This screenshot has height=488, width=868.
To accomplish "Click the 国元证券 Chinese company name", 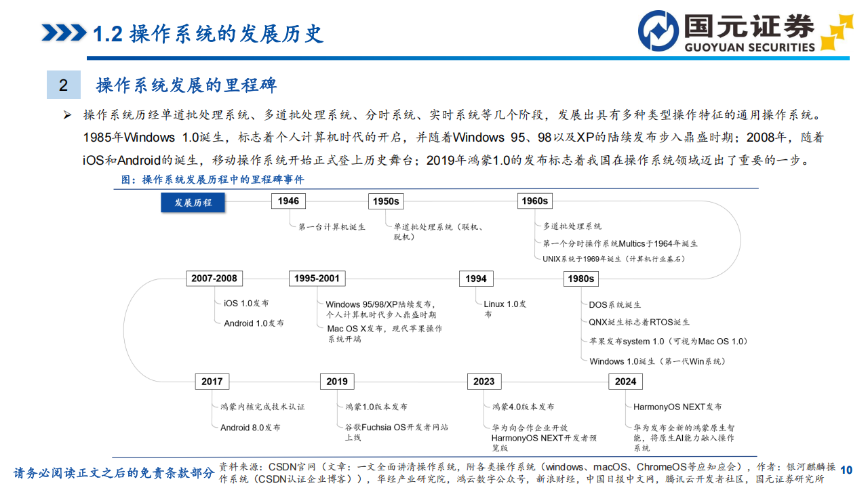I will point(749,26).
